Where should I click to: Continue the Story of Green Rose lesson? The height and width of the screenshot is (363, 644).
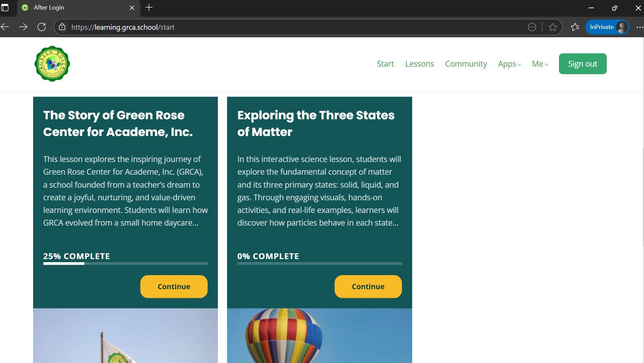pyautogui.click(x=174, y=286)
